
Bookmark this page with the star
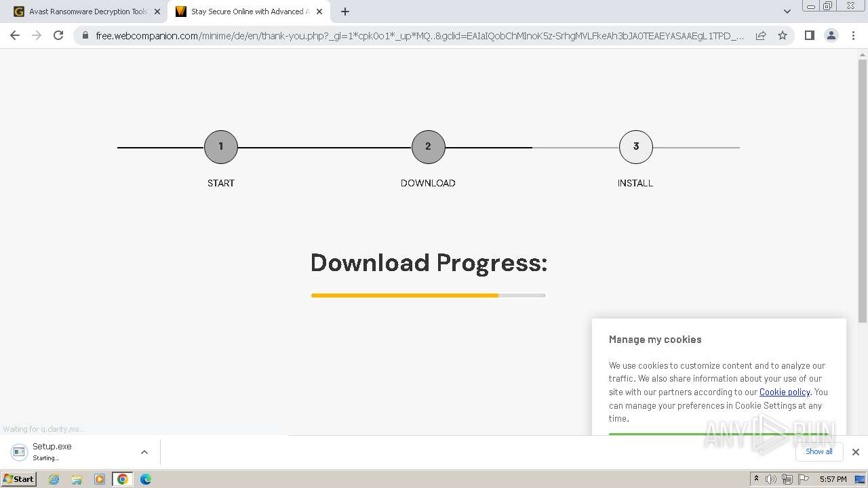(783, 35)
